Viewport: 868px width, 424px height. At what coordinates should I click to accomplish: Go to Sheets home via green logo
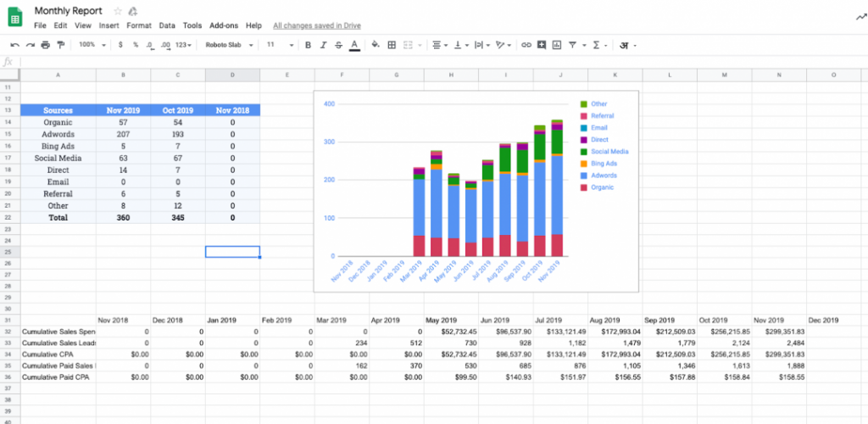[15, 17]
